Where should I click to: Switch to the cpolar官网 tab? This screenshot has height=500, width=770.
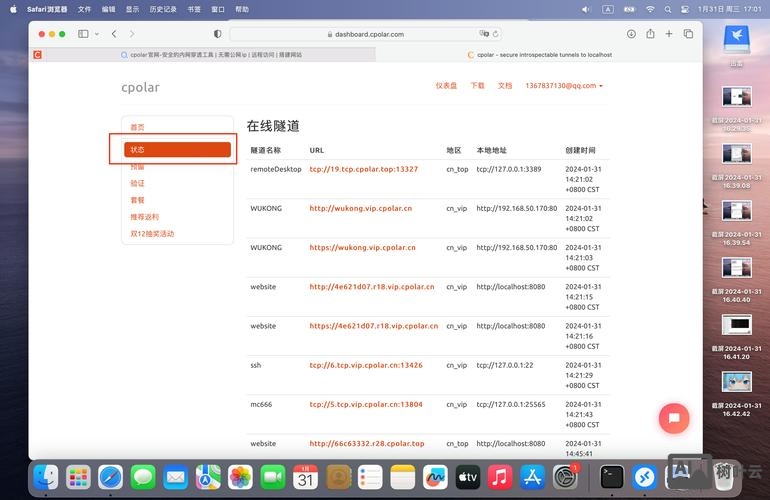[211, 55]
